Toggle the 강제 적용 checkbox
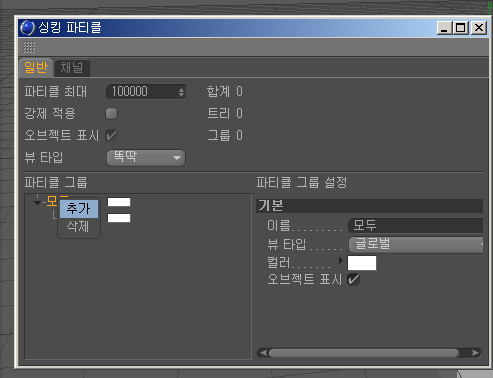This screenshot has height=378, width=493. click(x=111, y=114)
